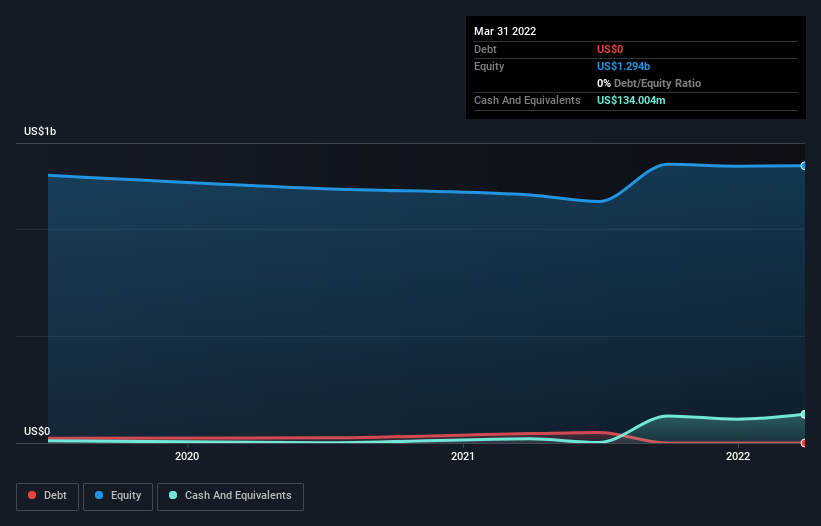
Task: Click the US$0 y-axis label
Action: (x=37, y=431)
